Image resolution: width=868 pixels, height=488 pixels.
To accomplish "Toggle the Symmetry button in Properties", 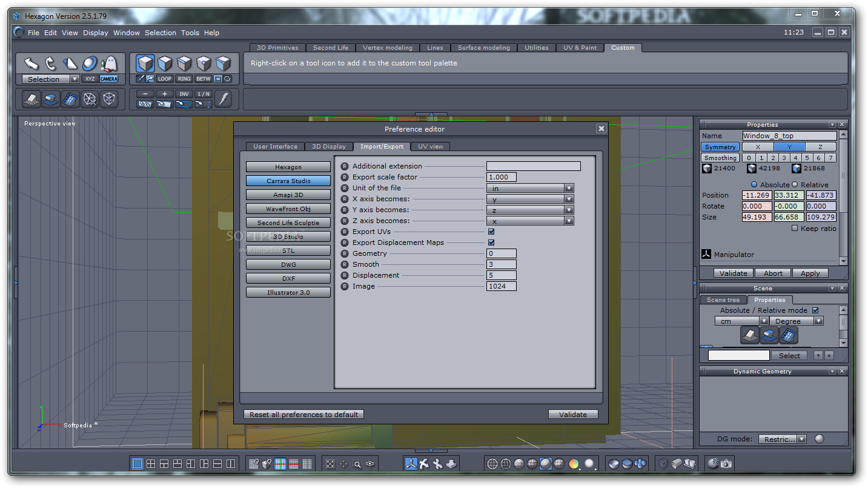I will [x=720, y=147].
